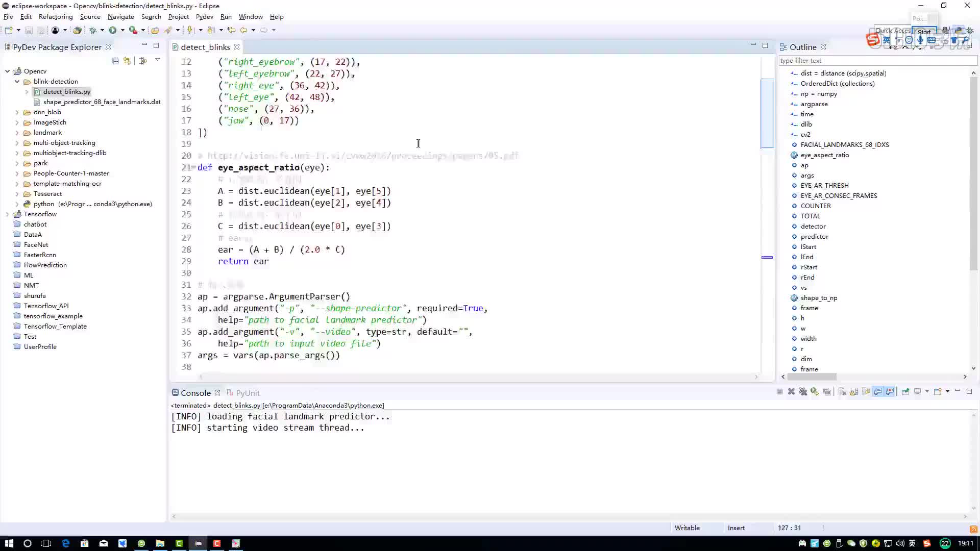This screenshot has height=551, width=980.
Task: Open dropdown next to Debug icon
Action: point(102,30)
